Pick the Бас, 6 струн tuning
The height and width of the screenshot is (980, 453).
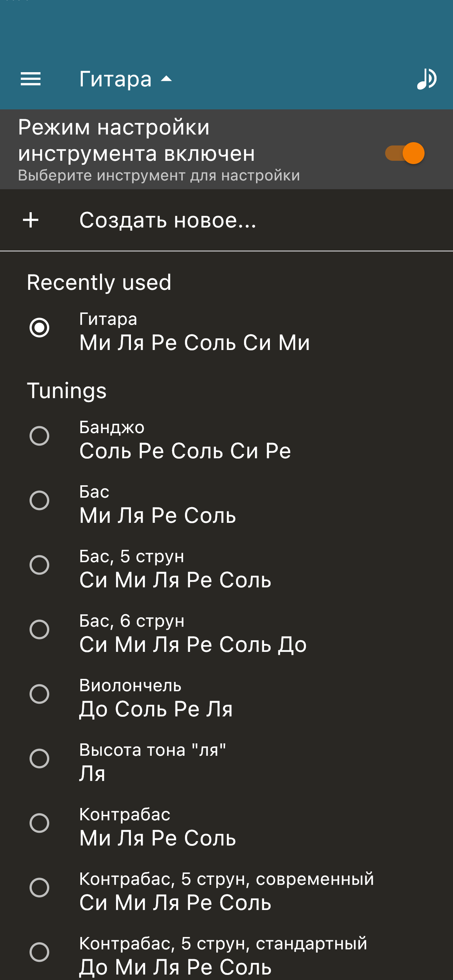(x=40, y=630)
